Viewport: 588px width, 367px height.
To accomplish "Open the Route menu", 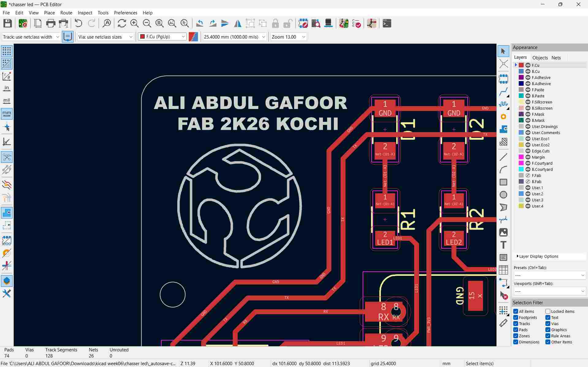I will click(x=66, y=13).
